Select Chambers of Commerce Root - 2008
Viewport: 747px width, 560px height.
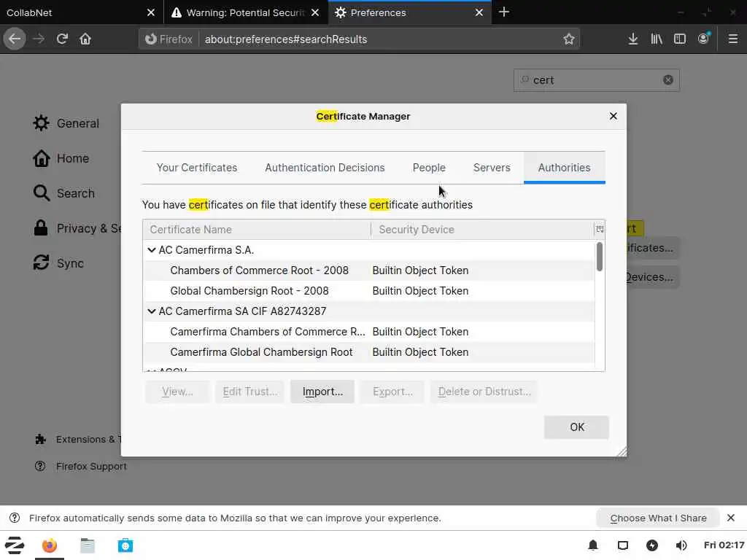[x=368, y=271]
